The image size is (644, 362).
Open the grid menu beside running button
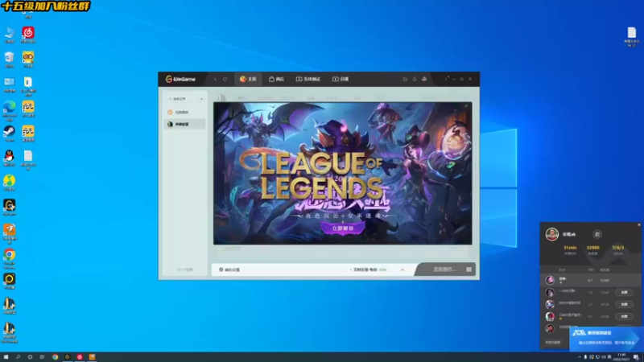(x=469, y=269)
